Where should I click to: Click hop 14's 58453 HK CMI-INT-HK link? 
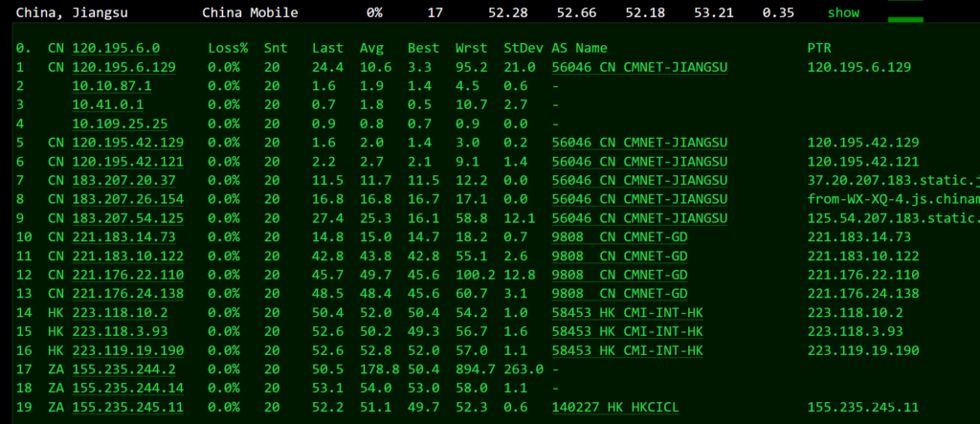point(627,312)
